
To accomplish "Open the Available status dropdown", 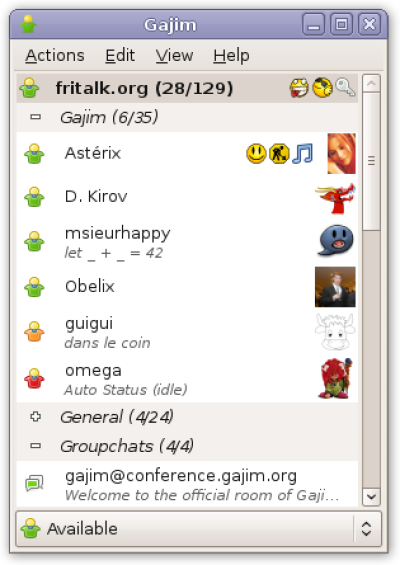I will coord(199,529).
